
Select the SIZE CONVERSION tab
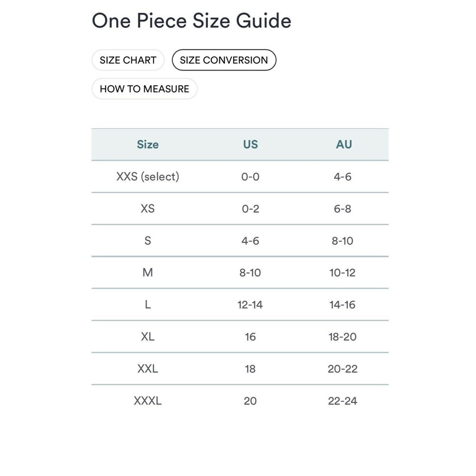tap(224, 60)
